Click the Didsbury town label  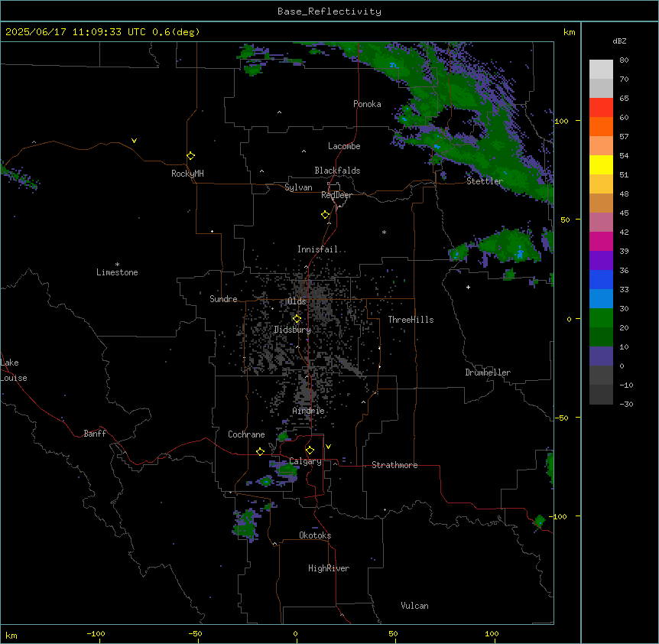click(x=293, y=330)
